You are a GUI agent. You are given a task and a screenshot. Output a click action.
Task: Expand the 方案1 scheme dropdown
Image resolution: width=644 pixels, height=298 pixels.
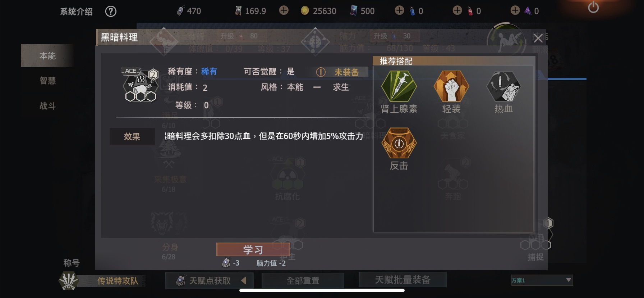tap(542, 280)
